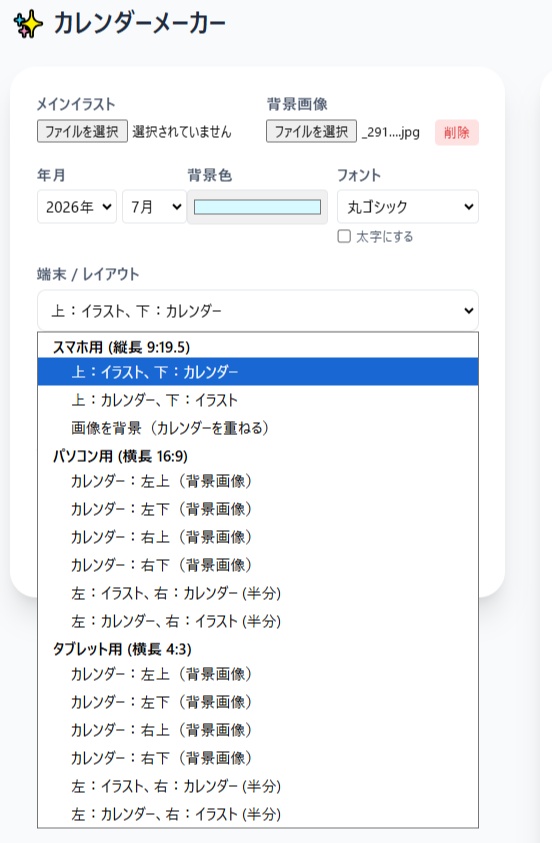Click the タブレット用 (横長 4:3) group header
This screenshot has height=843, width=552.
click(x=122, y=649)
